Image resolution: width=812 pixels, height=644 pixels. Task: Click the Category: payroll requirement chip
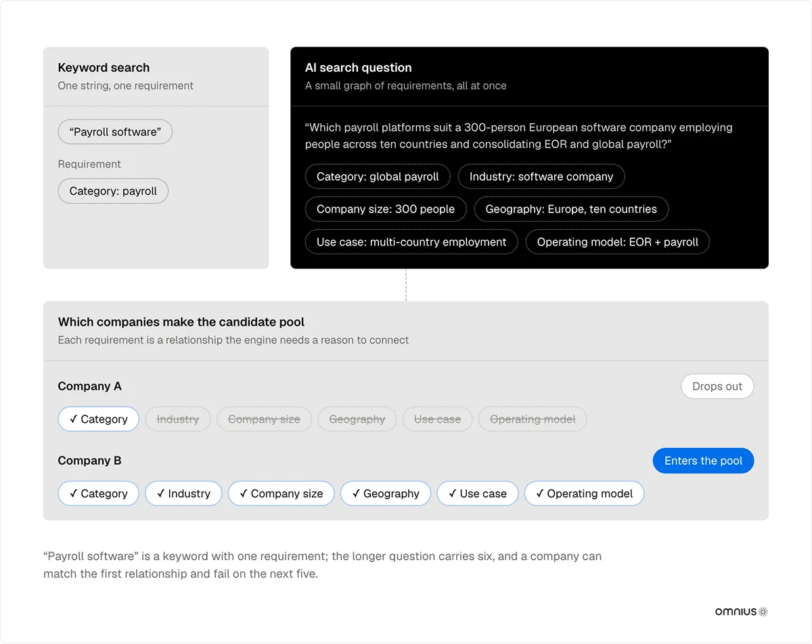[113, 191]
